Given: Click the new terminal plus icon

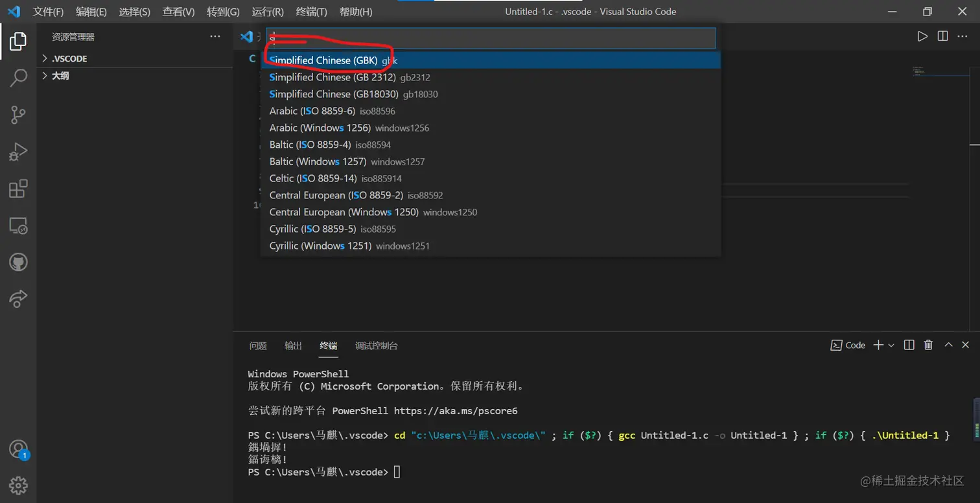Looking at the screenshot, I should 878,345.
